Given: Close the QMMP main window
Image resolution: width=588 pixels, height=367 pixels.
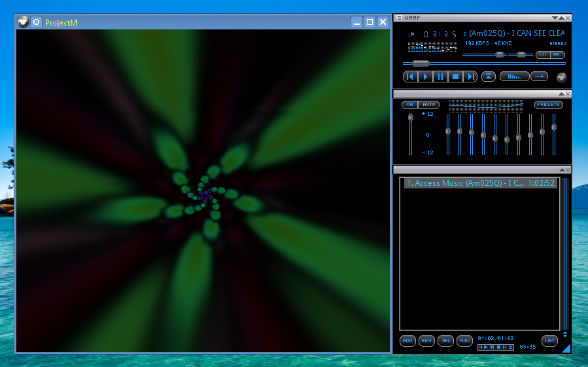Looking at the screenshot, I should pyautogui.click(x=568, y=18).
